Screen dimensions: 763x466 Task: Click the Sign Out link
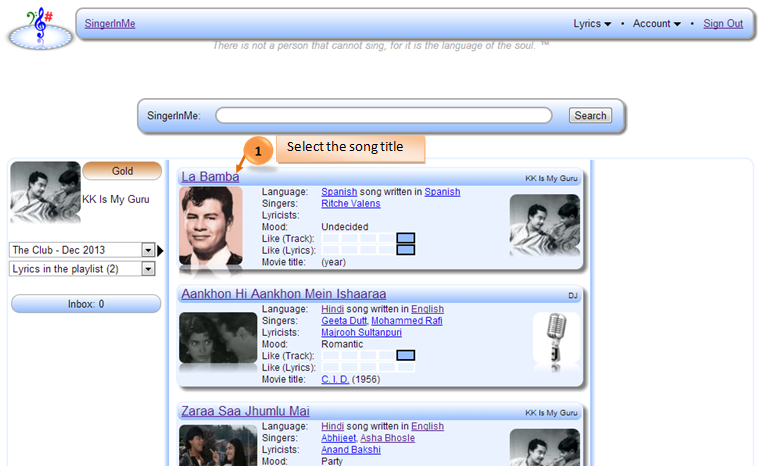[723, 23]
